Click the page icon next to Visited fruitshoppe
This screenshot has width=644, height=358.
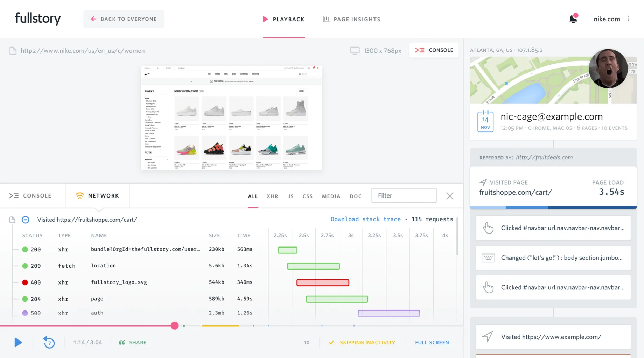point(12,220)
